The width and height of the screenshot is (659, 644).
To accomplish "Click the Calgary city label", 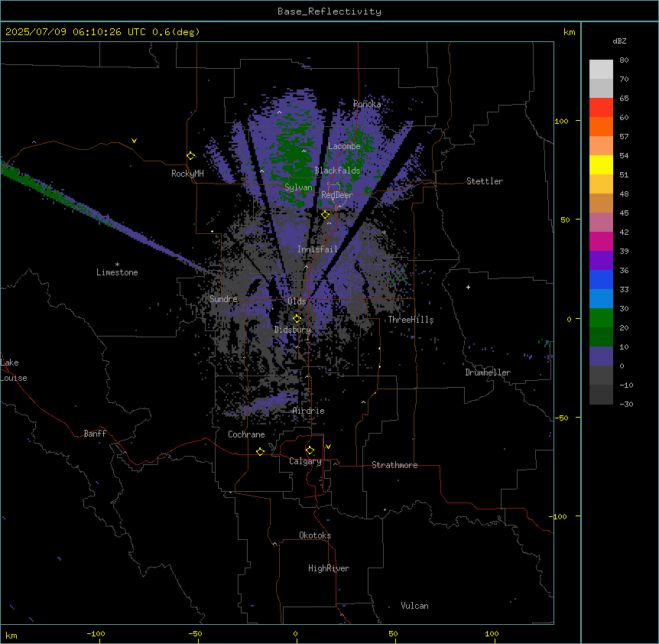I will tap(305, 461).
